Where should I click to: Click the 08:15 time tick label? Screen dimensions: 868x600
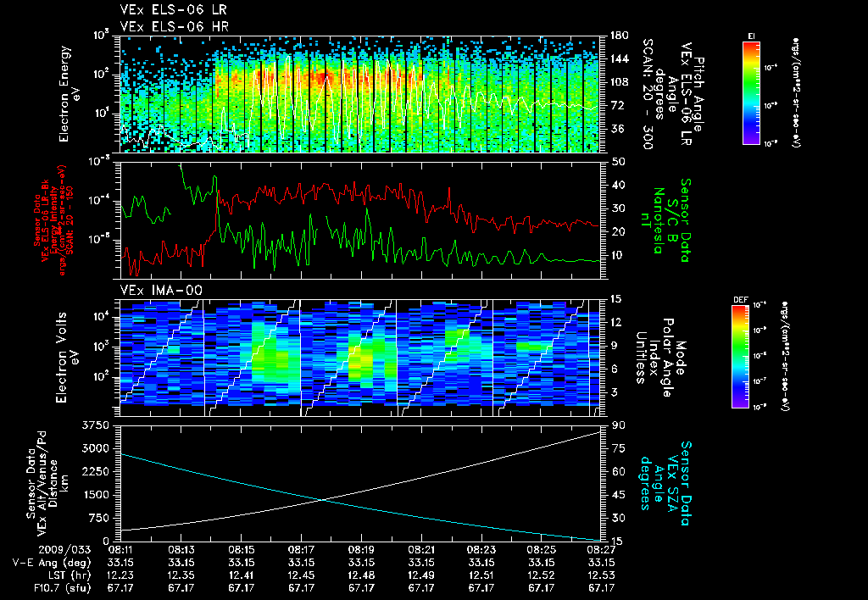coord(242,550)
